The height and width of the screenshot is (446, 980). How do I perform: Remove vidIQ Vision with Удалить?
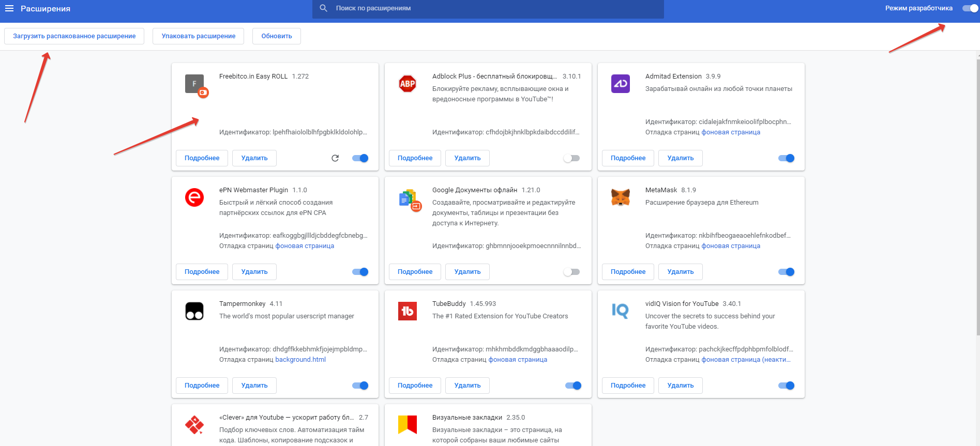pos(681,386)
